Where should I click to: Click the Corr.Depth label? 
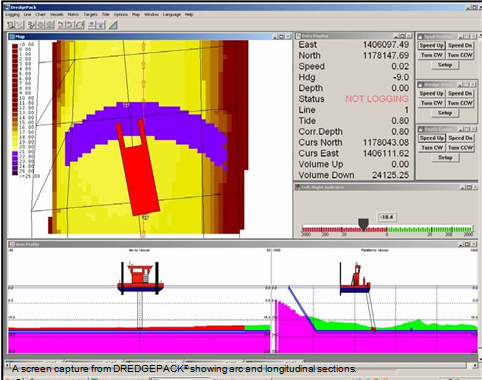pyautogui.click(x=320, y=132)
